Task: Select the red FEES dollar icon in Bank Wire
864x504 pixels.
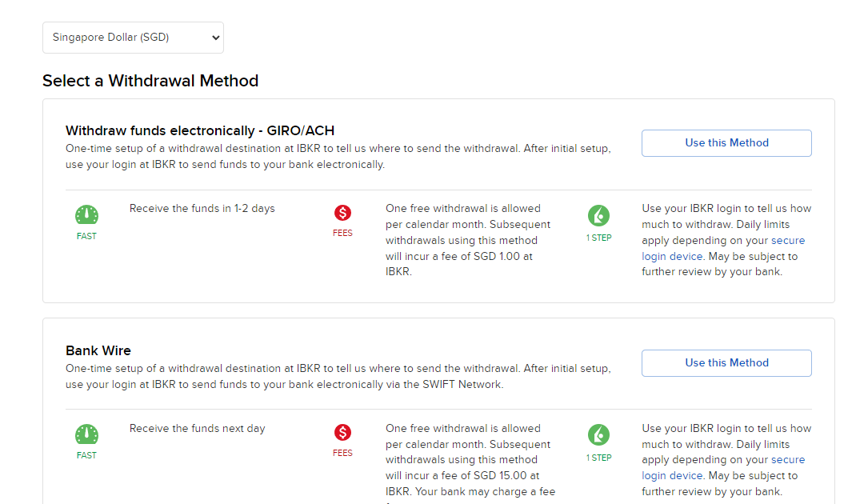Action: point(342,433)
